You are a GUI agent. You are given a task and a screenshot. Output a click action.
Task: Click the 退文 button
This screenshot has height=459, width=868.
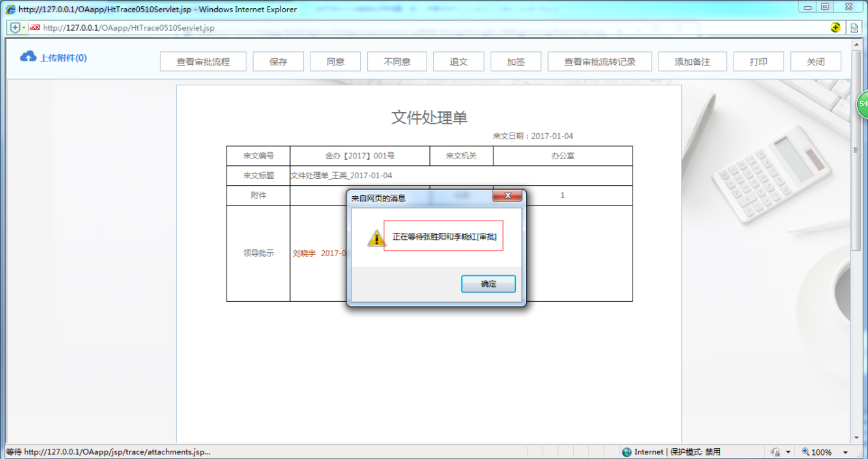coord(459,61)
